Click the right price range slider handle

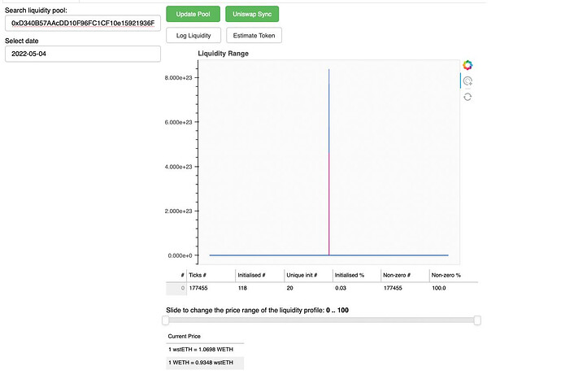tap(477, 320)
